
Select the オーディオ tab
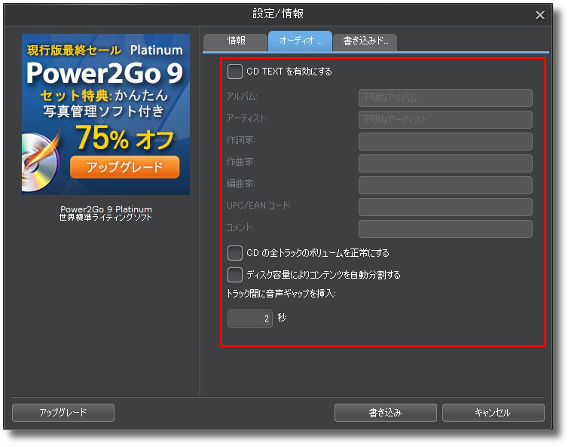pos(300,41)
